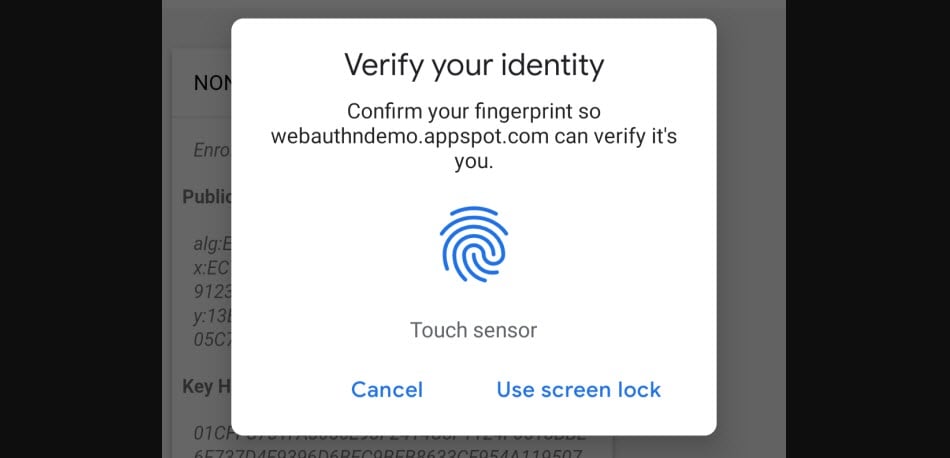Screen dimensions: 950x458
Task: Click the "you." text under the domain
Action: coord(474,162)
